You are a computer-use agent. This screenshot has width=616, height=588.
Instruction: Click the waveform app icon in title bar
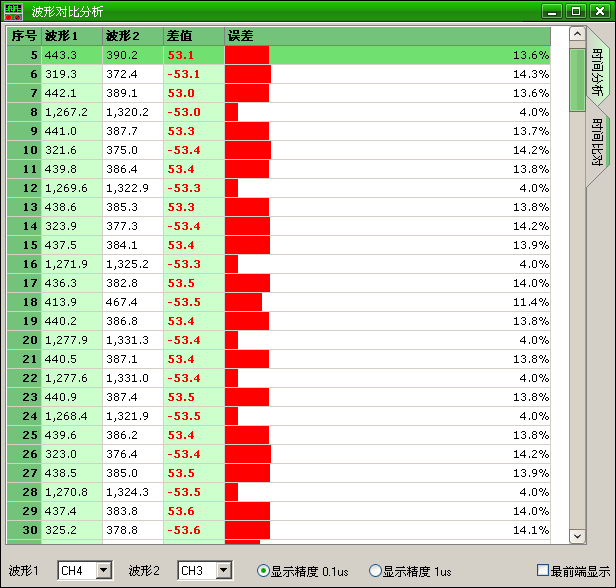[15, 11]
